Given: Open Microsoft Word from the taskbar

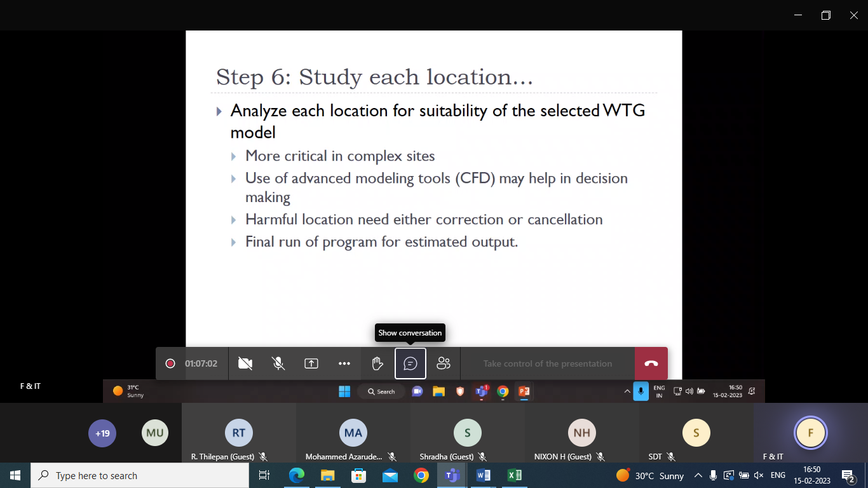Looking at the screenshot, I should coord(483,475).
